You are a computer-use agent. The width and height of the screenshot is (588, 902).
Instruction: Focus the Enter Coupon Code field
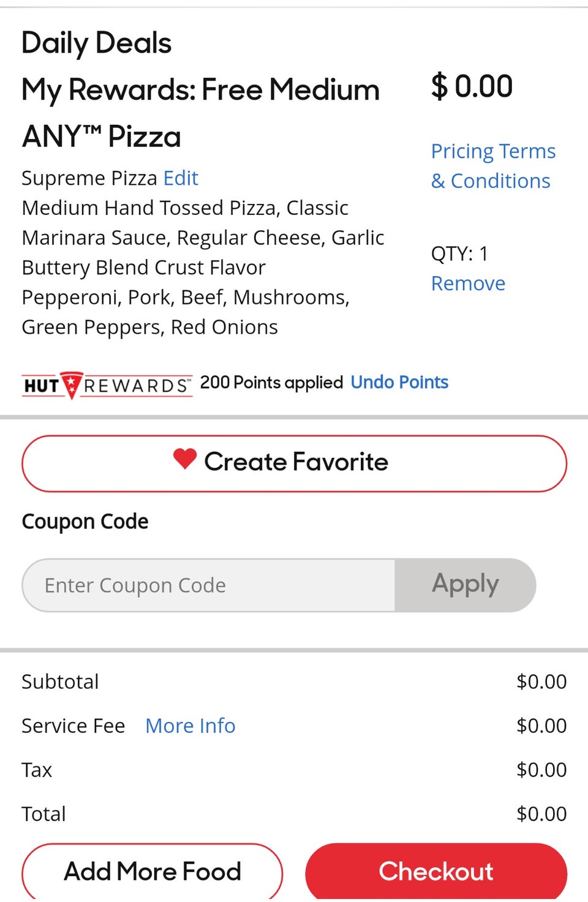(x=208, y=585)
